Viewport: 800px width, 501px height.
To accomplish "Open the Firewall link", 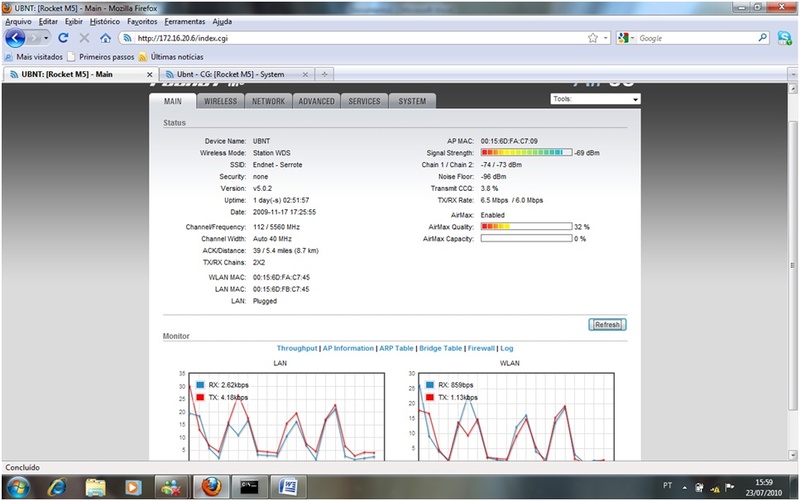I will [481, 348].
